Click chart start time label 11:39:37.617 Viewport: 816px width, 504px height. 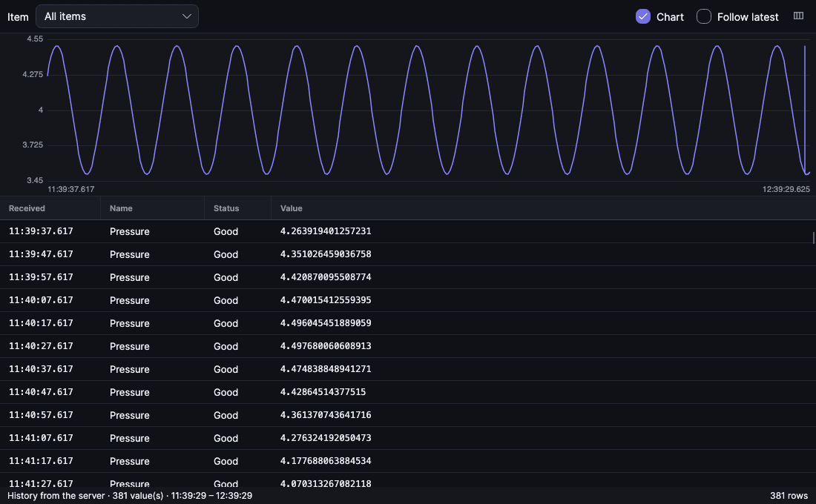click(x=70, y=189)
